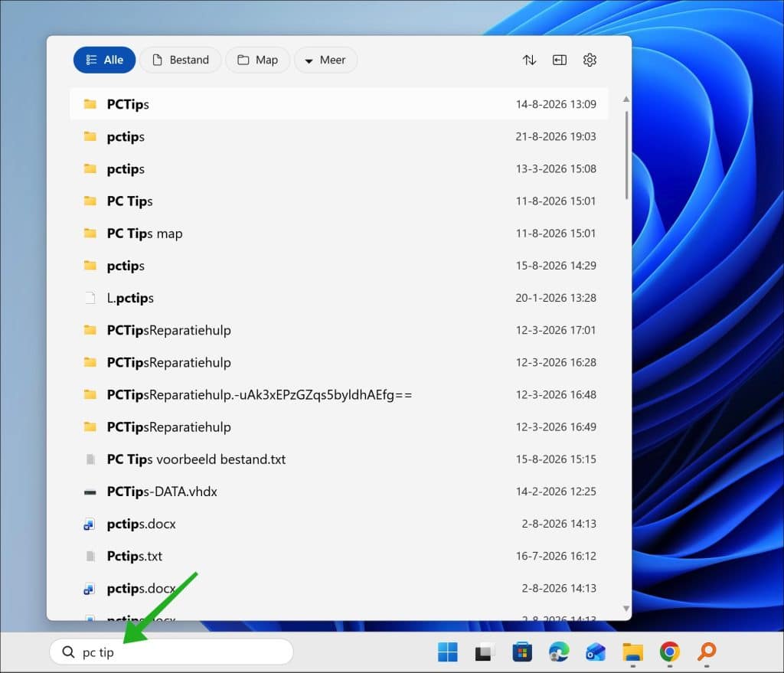The height and width of the screenshot is (673, 784).
Task: Click text file icon of PC Tips voorbeeld bestand.txt
Action: 90,459
